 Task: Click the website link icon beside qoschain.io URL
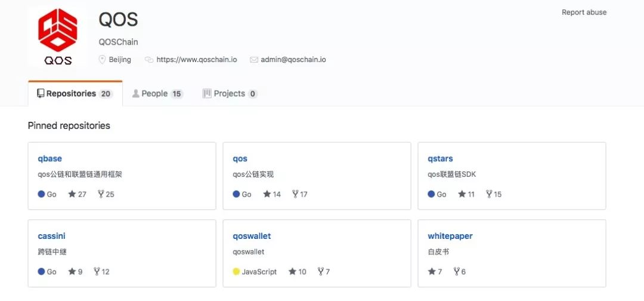[148, 60]
